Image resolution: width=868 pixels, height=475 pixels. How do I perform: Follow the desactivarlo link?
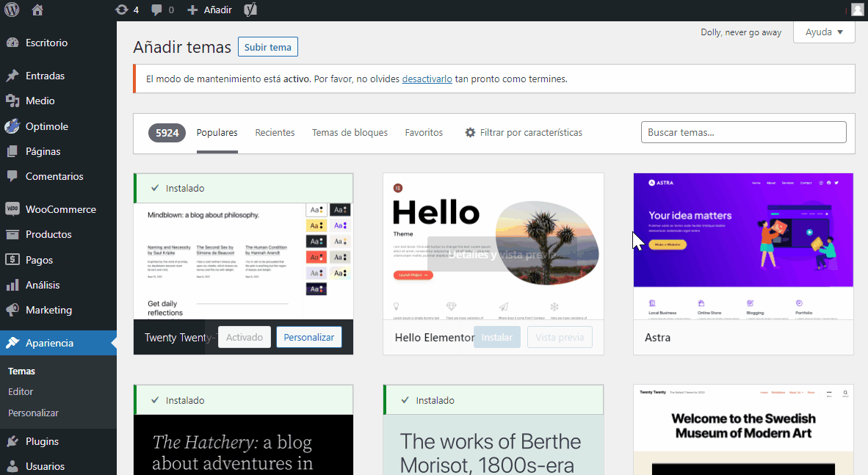(x=427, y=79)
